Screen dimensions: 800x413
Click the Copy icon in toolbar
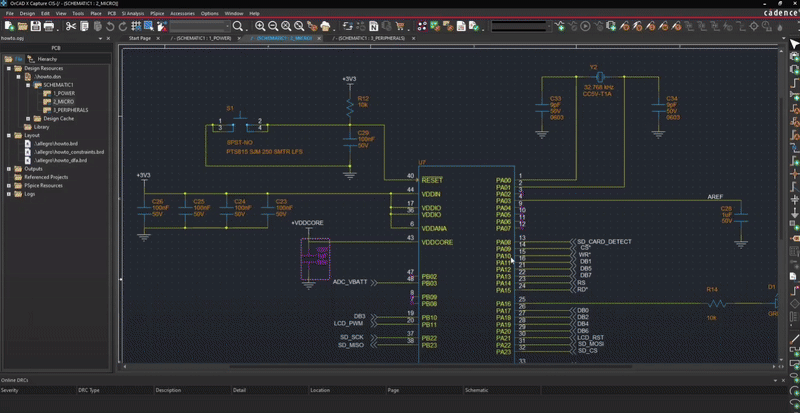tap(84, 26)
